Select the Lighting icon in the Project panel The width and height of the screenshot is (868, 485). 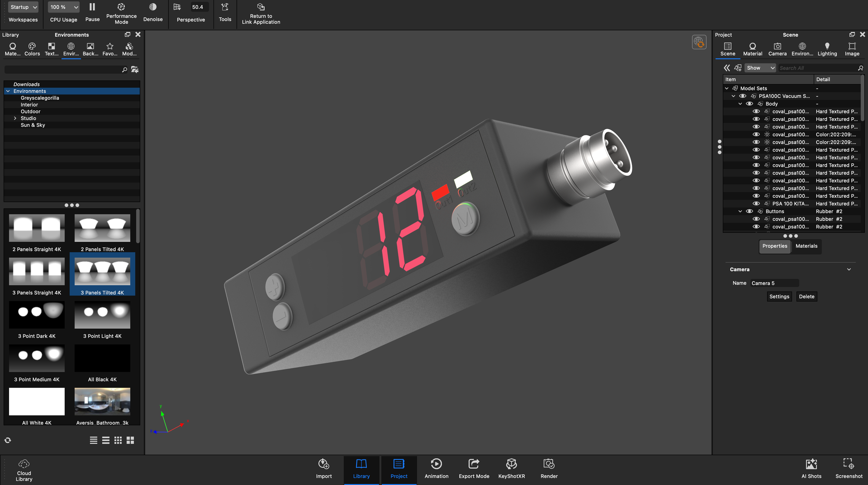click(827, 49)
